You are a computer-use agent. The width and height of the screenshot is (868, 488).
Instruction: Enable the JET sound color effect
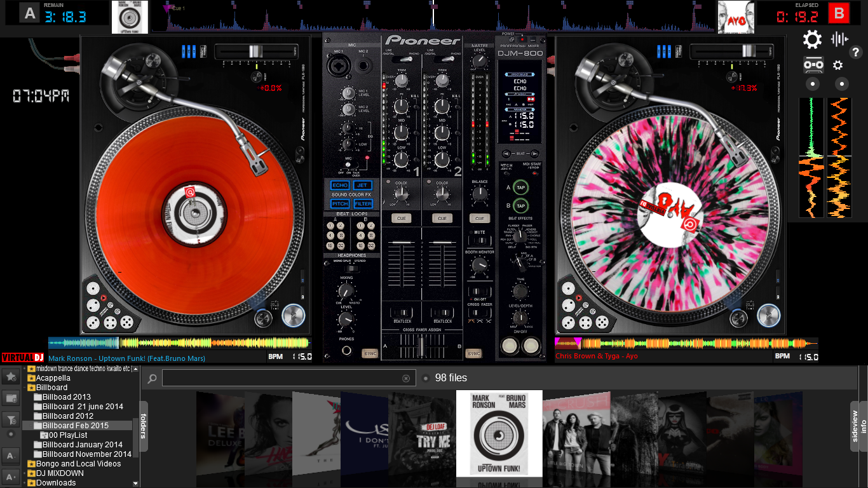coord(363,185)
